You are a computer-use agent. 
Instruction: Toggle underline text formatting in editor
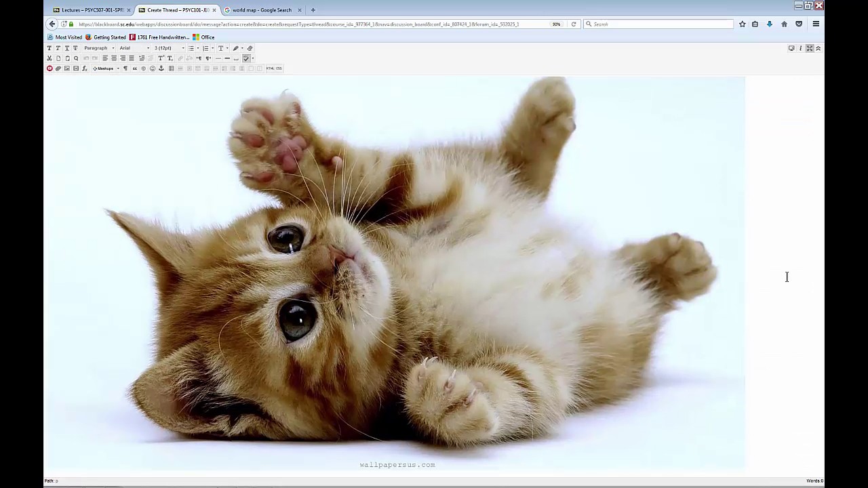point(66,48)
